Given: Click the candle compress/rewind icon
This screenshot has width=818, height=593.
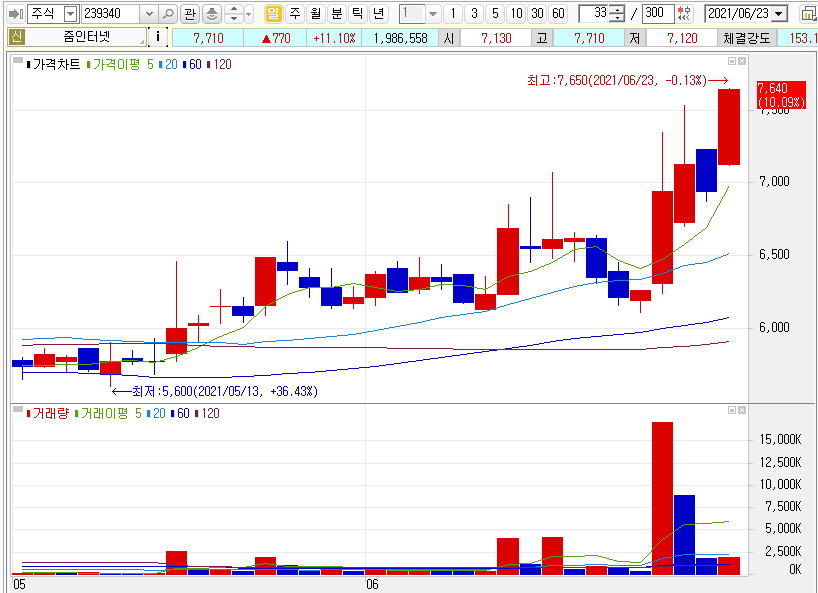Looking at the screenshot, I should pos(684,14).
